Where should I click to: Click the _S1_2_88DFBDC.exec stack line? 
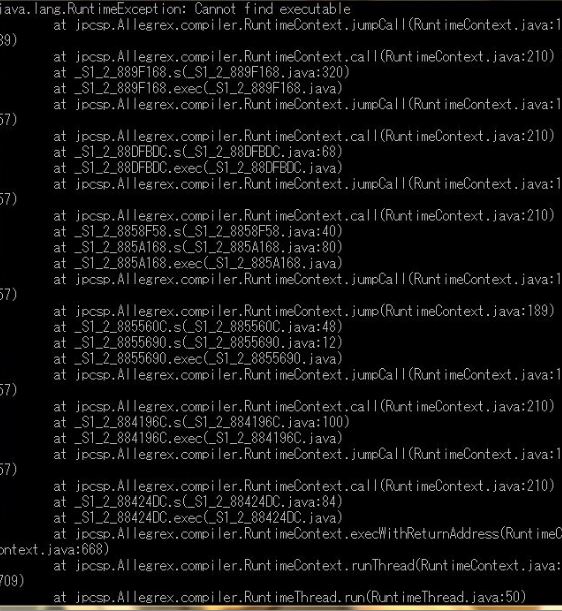tap(198, 168)
